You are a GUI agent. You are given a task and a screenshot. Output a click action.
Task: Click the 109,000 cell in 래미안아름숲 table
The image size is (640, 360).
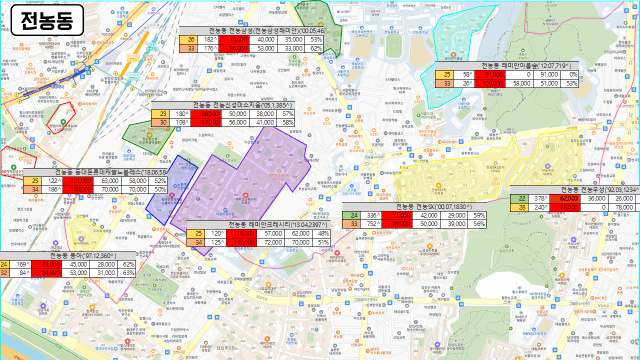click(x=490, y=84)
